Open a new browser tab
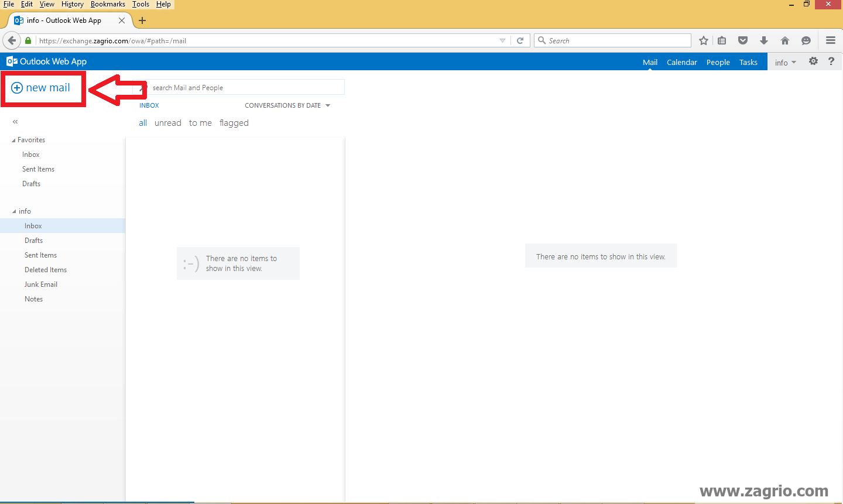This screenshot has width=843, height=504. (142, 20)
